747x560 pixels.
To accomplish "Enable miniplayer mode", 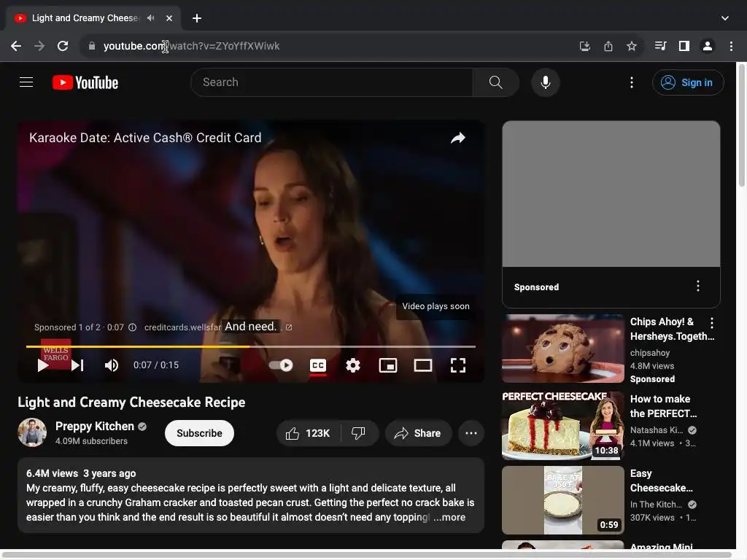I will [x=388, y=365].
